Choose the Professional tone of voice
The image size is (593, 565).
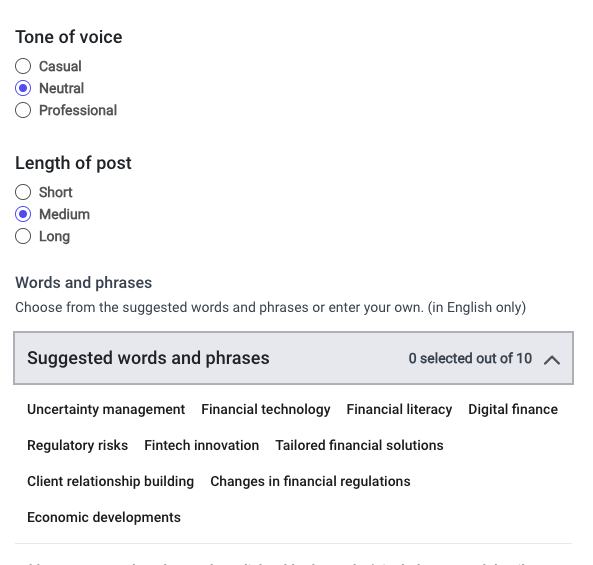(x=23, y=110)
